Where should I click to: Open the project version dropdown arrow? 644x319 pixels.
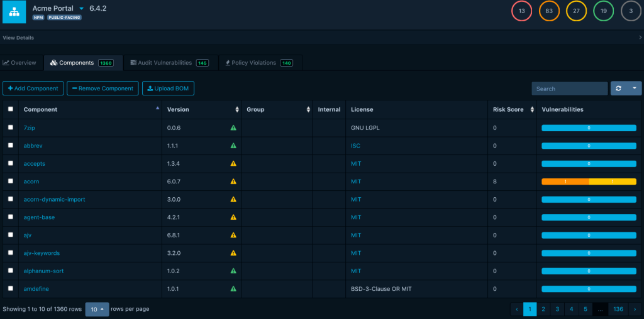click(81, 9)
